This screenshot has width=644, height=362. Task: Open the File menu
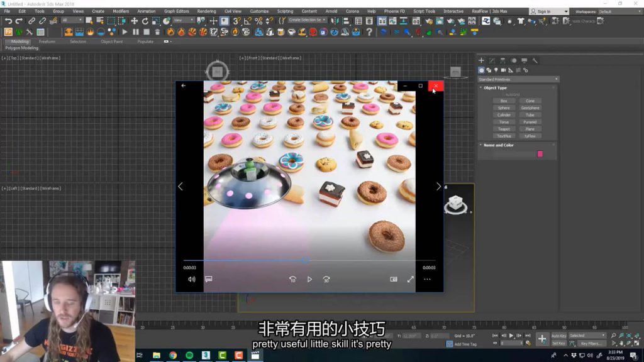pyautogui.click(x=7, y=11)
